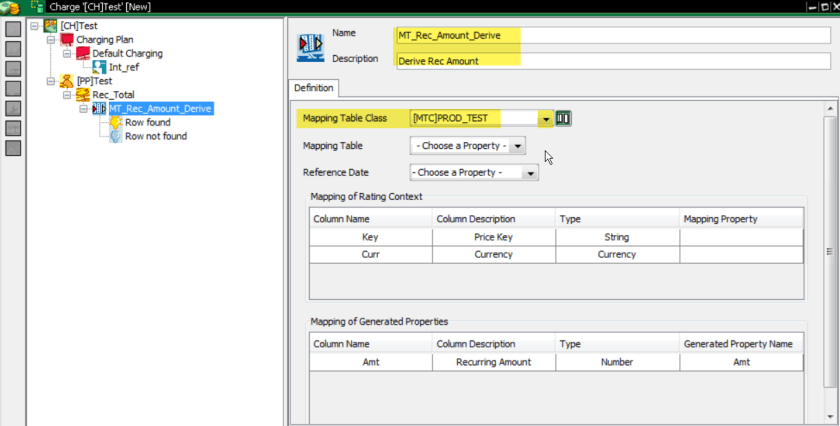Click the Name input field
Viewport: 840px width, 426px height.
(x=613, y=35)
